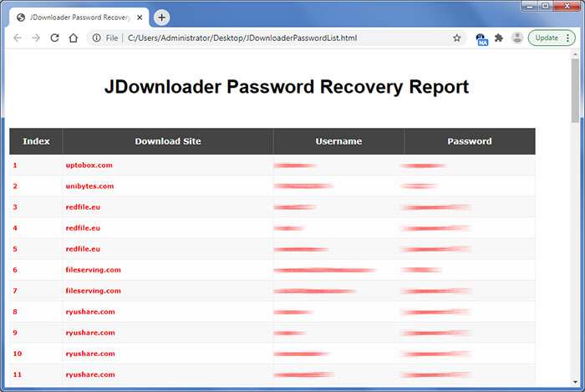Click the uptobox.com site entry

click(x=89, y=165)
